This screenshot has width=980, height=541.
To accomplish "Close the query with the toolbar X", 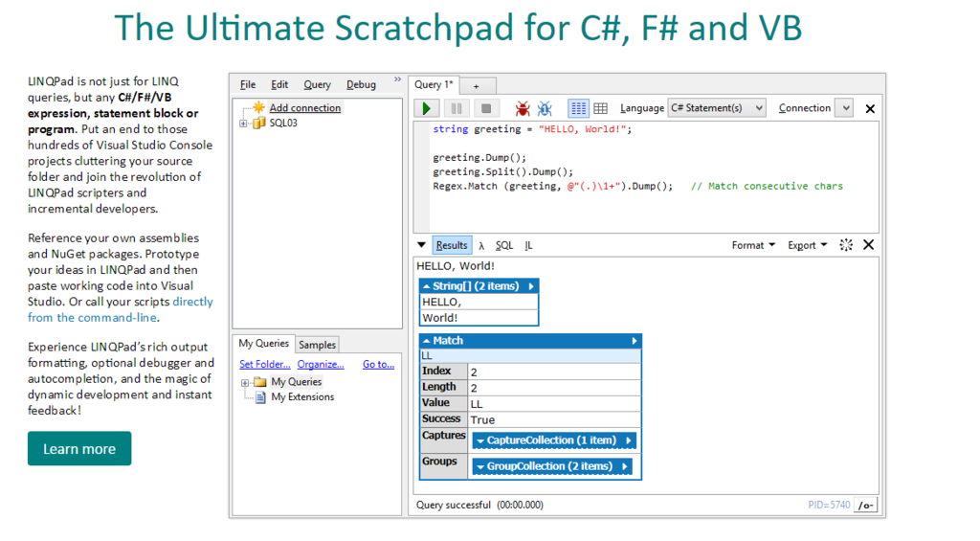I will point(870,109).
